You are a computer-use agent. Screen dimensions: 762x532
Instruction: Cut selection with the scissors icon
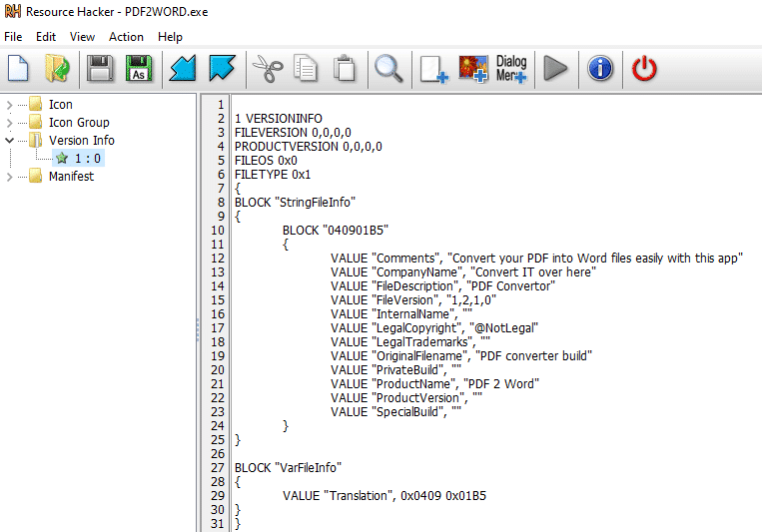268,69
